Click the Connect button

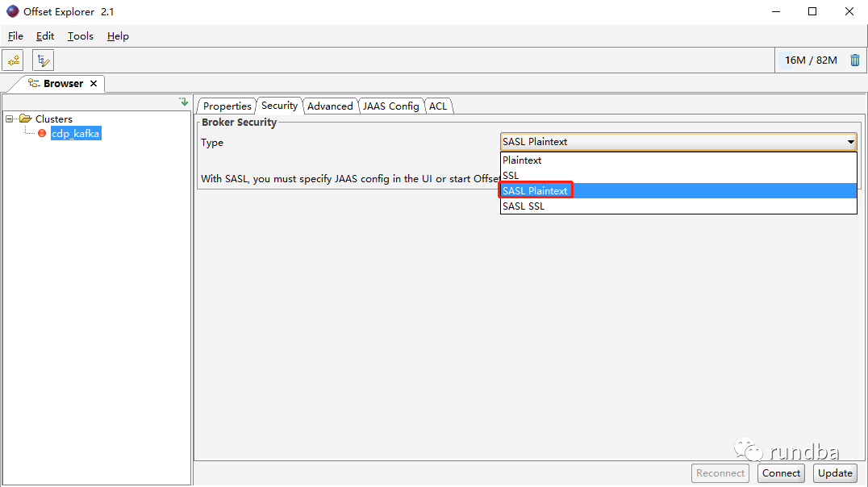pos(781,473)
